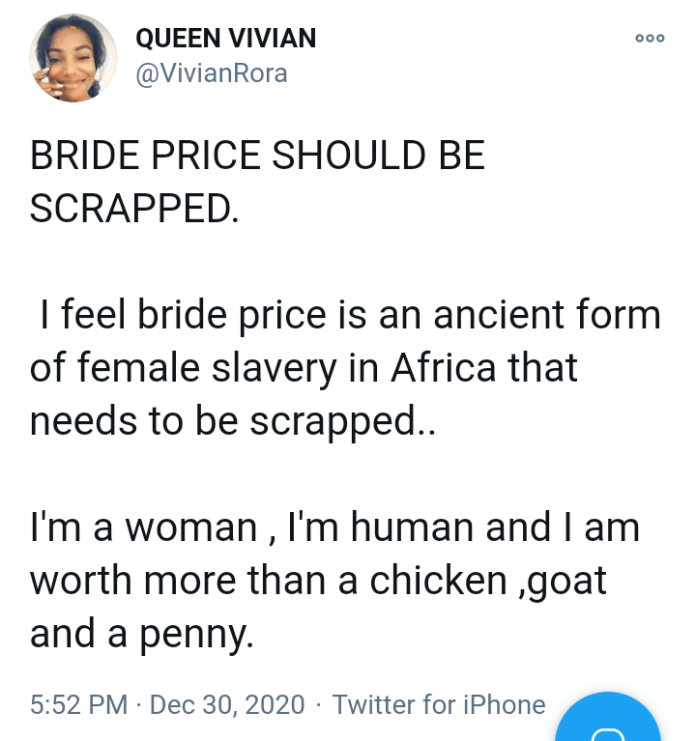Click the text "and a penny."
Screen dimensions: 696x741
click(x=142, y=633)
